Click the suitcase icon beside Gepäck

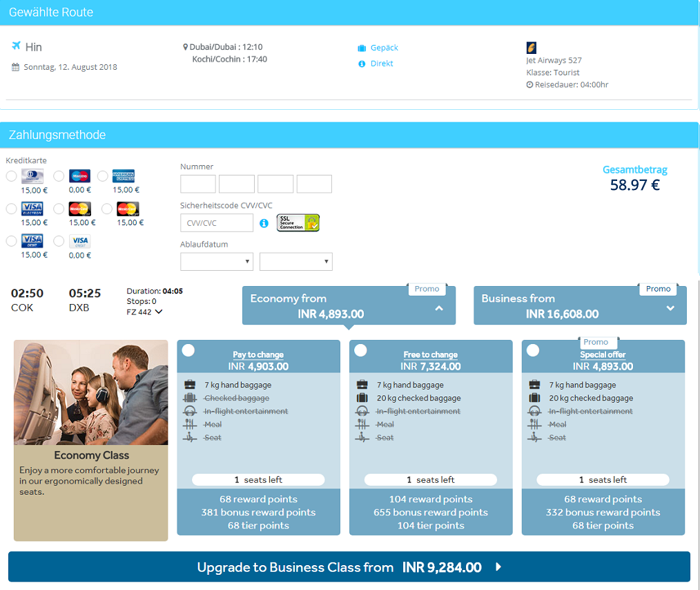click(x=362, y=48)
